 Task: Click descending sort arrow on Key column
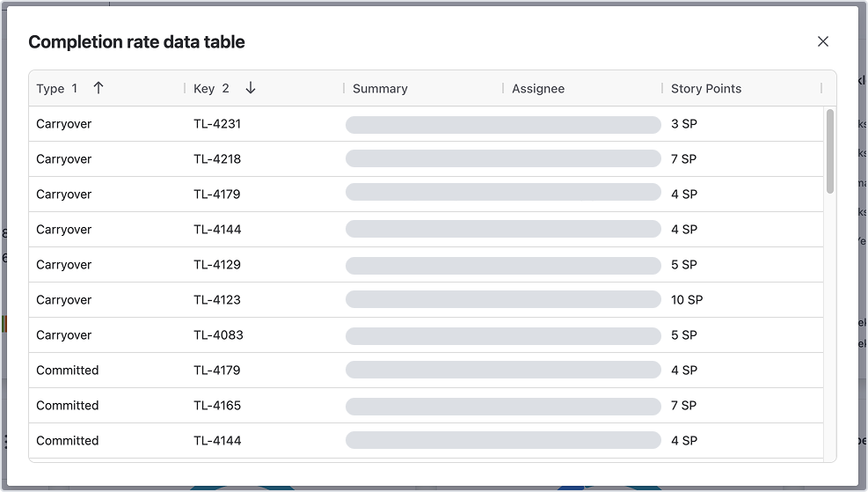tap(251, 88)
